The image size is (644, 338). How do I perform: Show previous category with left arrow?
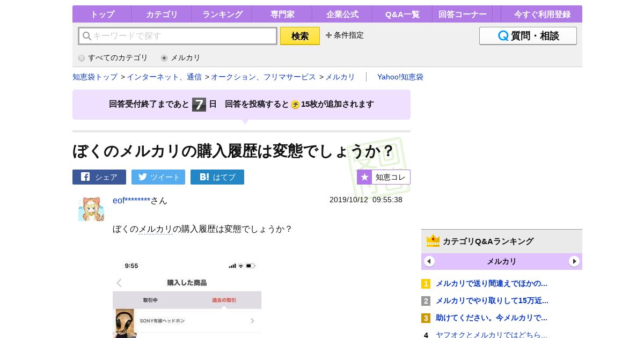[x=429, y=261]
